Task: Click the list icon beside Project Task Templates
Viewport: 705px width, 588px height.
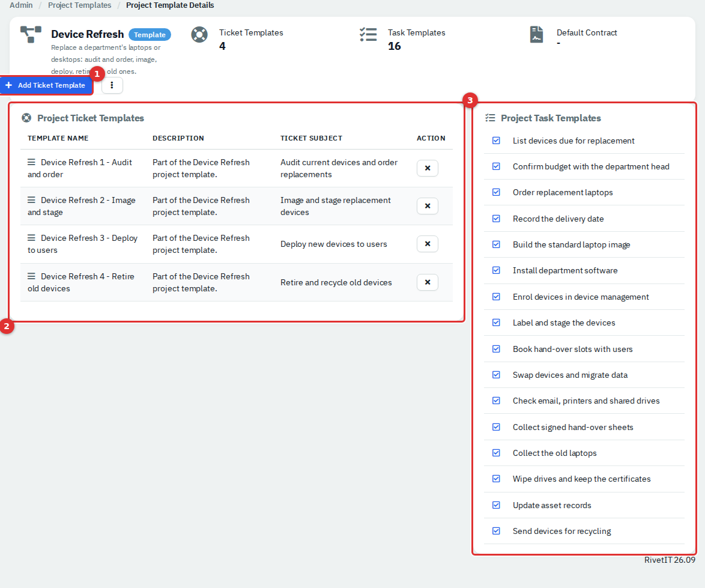Action: coord(490,118)
